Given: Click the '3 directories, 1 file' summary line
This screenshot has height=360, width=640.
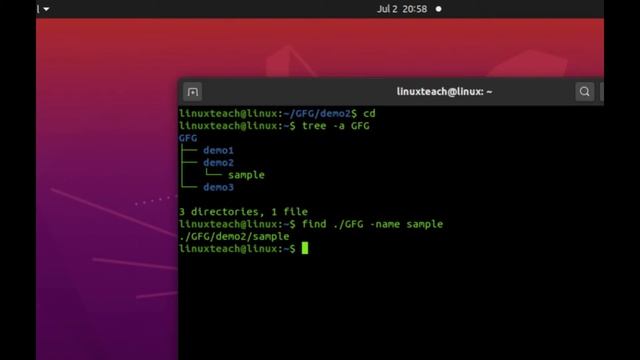Looking at the screenshot, I should [243, 212].
